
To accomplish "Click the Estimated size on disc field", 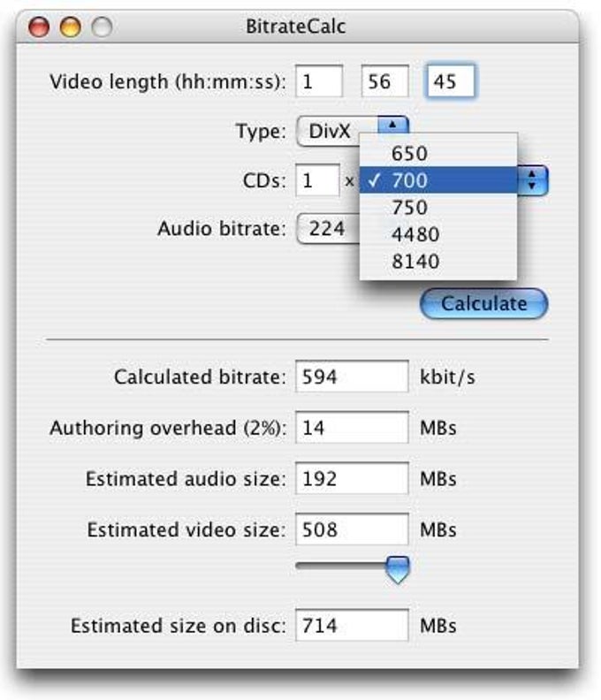I will [x=352, y=626].
